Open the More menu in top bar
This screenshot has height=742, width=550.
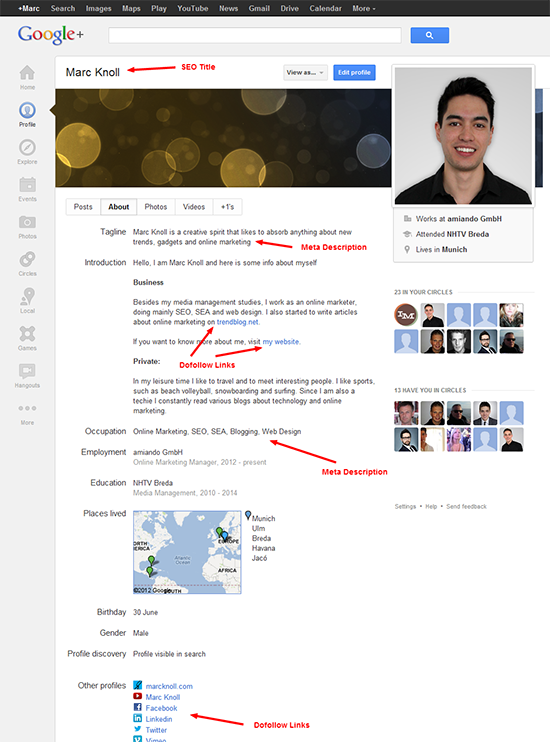click(364, 8)
